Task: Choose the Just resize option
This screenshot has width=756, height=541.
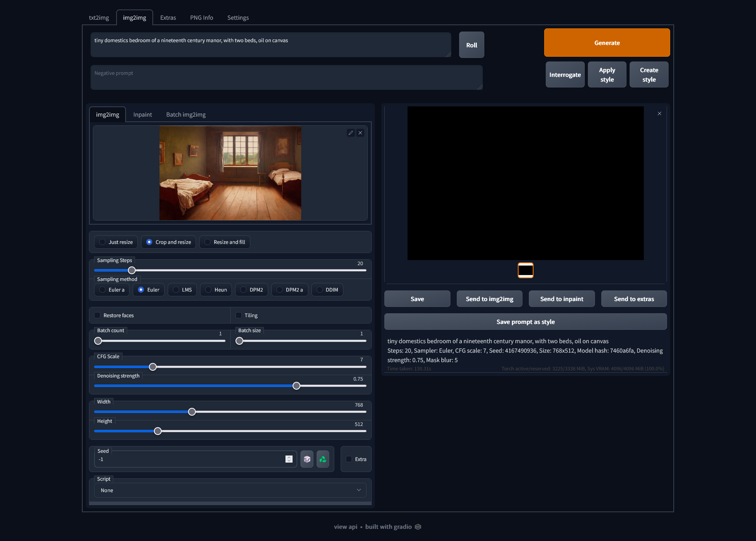Action: coord(102,242)
